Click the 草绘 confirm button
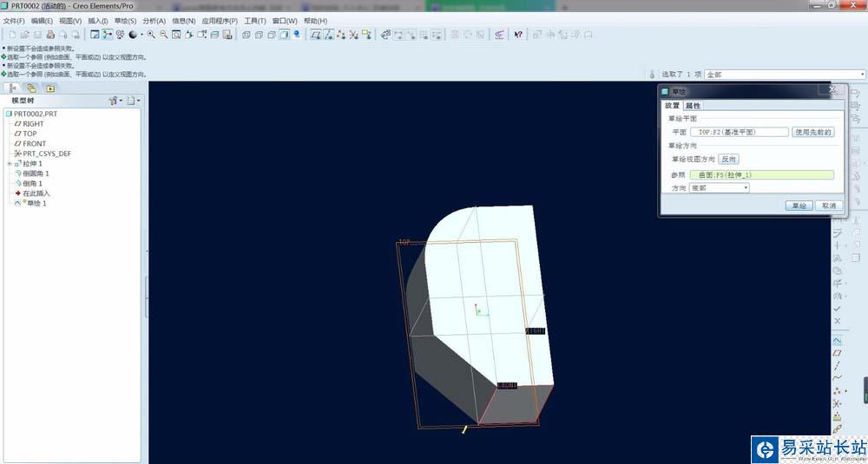The width and height of the screenshot is (868, 464). pyautogui.click(x=799, y=206)
